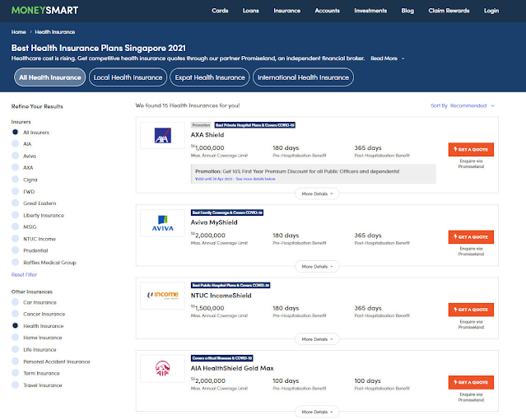Get a quote for Aviva MyShield
The image size is (526, 420).
[x=471, y=237]
